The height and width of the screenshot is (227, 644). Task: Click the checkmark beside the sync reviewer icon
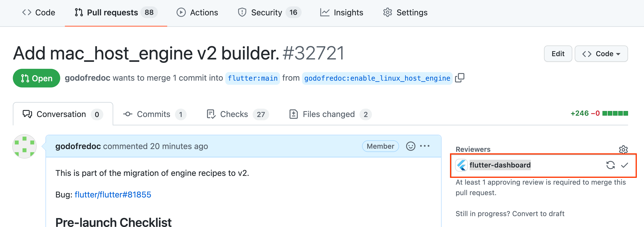(x=624, y=165)
